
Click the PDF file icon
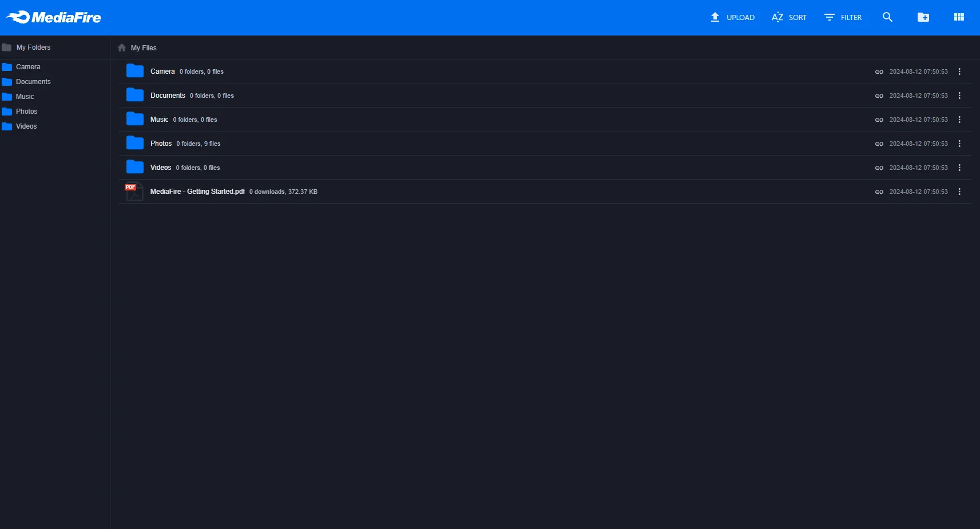click(134, 192)
